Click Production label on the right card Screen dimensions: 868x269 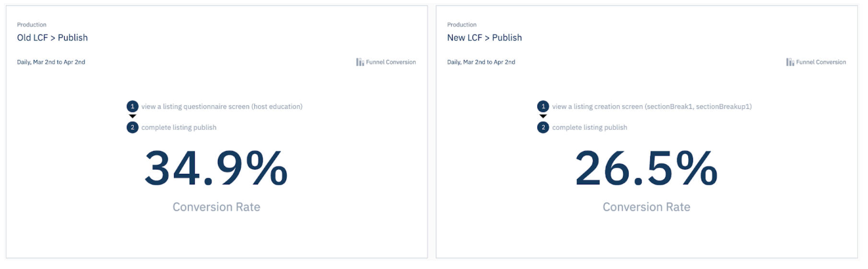462,24
